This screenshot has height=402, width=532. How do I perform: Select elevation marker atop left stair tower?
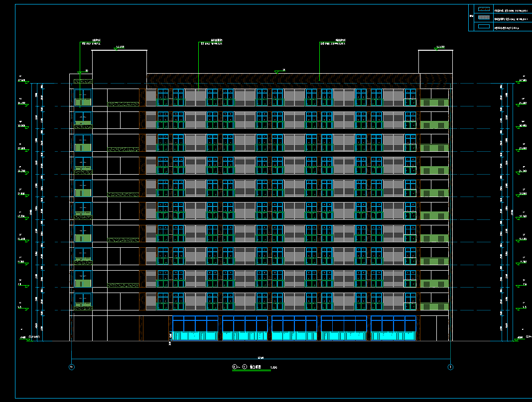pyautogui.click(x=118, y=48)
